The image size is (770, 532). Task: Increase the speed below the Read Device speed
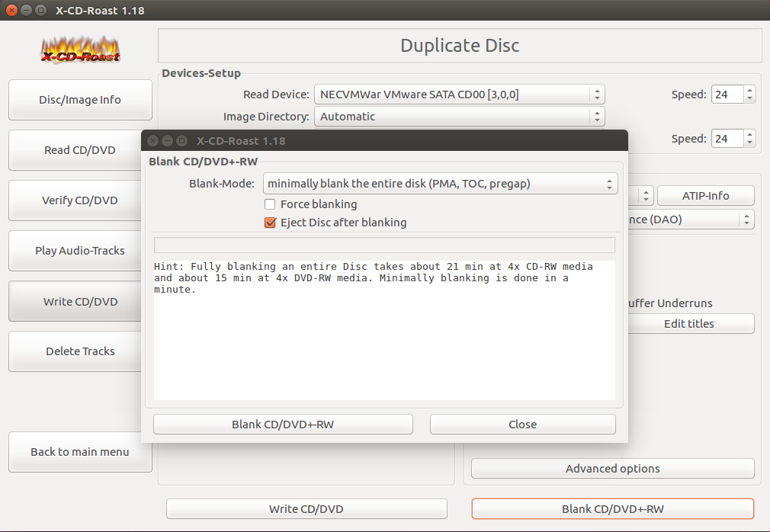[x=750, y=134]
